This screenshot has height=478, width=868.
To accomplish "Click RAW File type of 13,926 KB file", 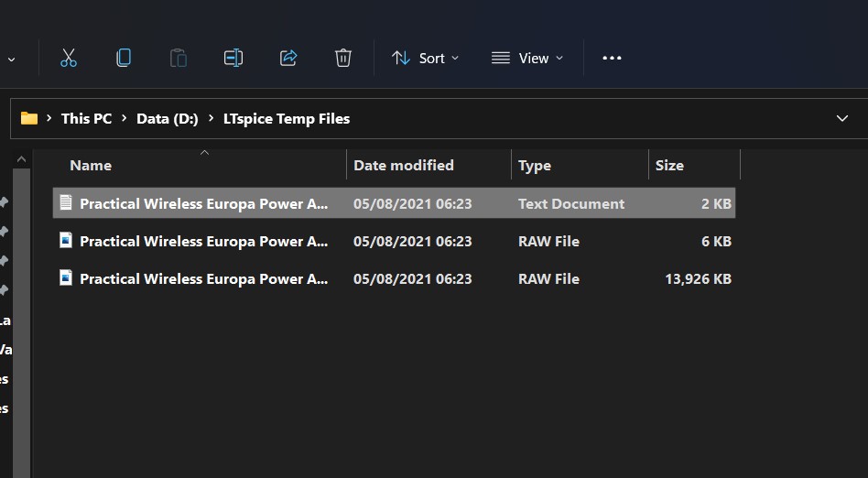I will pos(548,278).
